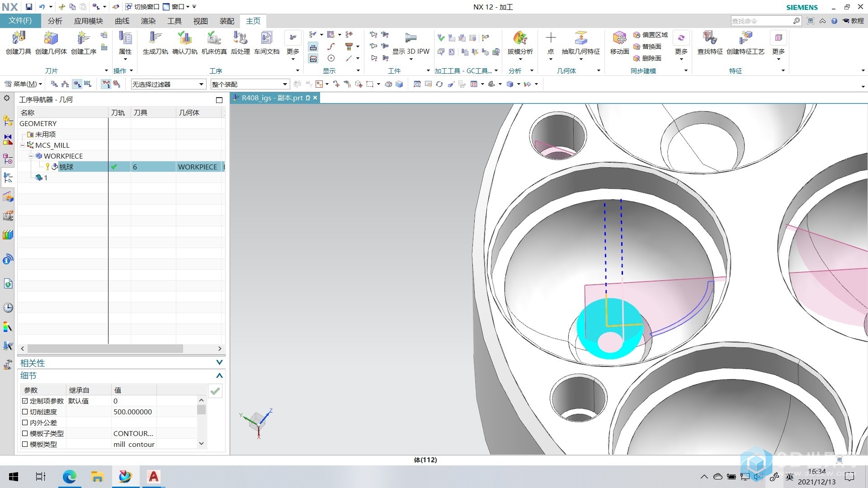Click the 创建特征工艺 icon

coord(745,38)
